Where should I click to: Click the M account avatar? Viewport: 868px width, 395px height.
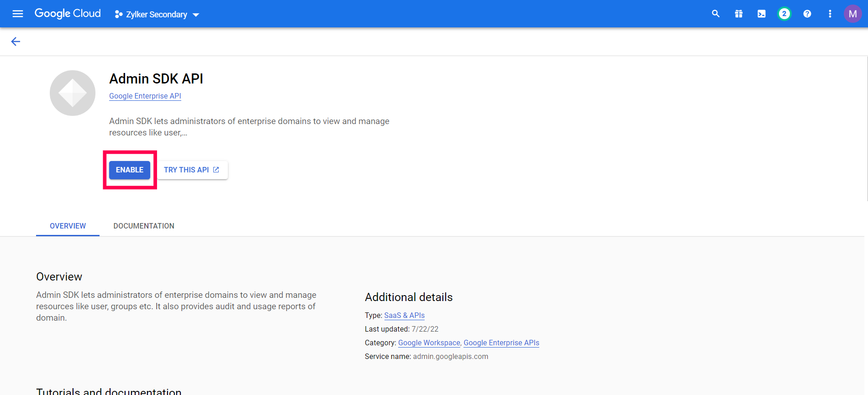[852, 14]
